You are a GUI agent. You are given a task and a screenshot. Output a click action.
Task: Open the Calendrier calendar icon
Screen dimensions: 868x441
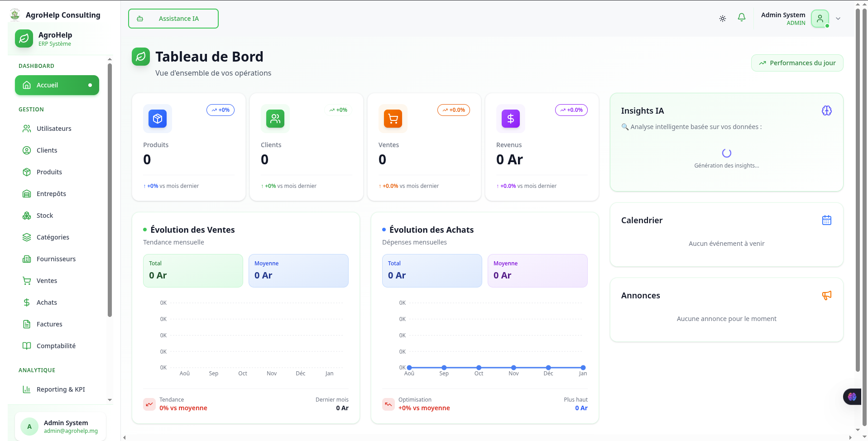[x=827, y=220]
